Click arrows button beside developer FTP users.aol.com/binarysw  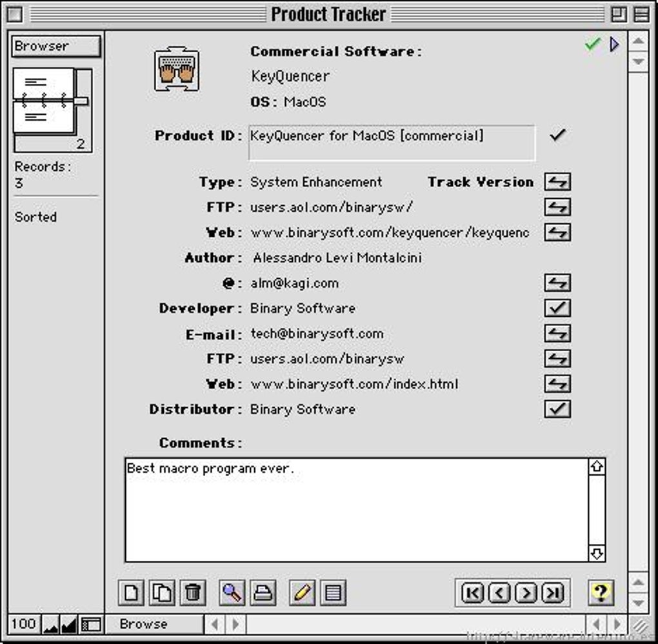tap(557, 359)
